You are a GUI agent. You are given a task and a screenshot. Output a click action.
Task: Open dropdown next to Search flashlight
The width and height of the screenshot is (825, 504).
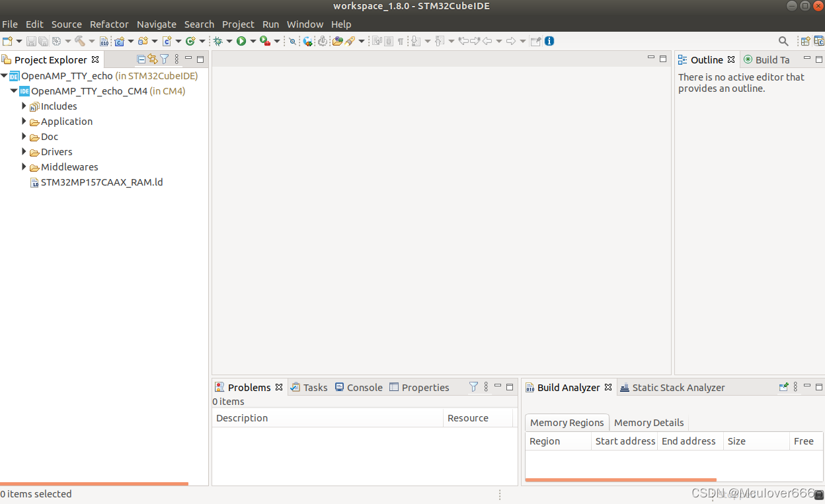tap(362, 41)
